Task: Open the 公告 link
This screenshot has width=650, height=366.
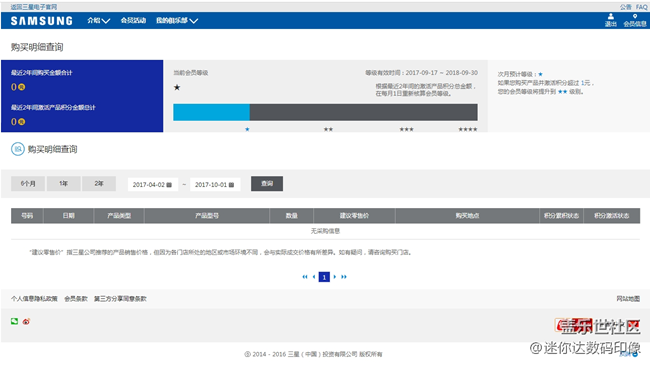Action: click(626, 7)
